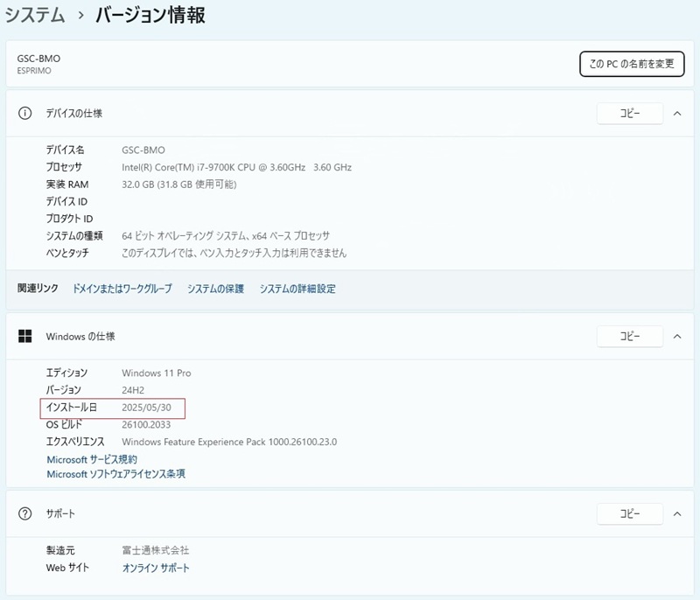This screenshot has height=600, width=700.
Task: Copy the サポート details
Action: (x=629, y=514)
